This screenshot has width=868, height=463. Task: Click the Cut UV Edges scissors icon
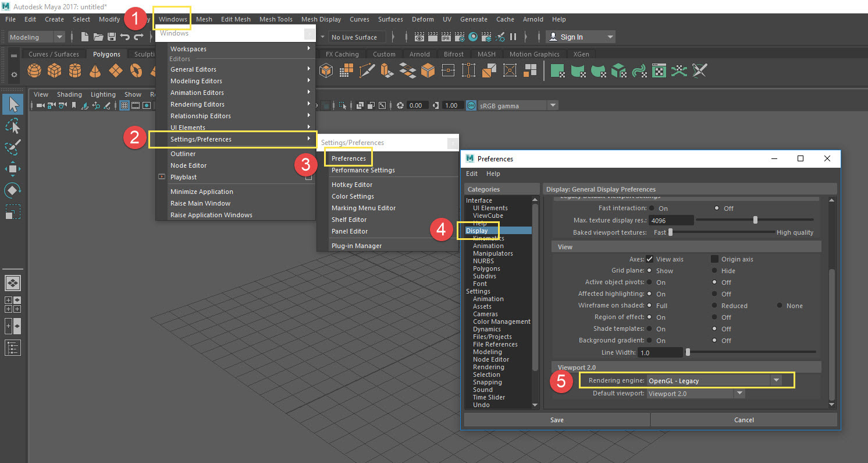coord(700,71)
